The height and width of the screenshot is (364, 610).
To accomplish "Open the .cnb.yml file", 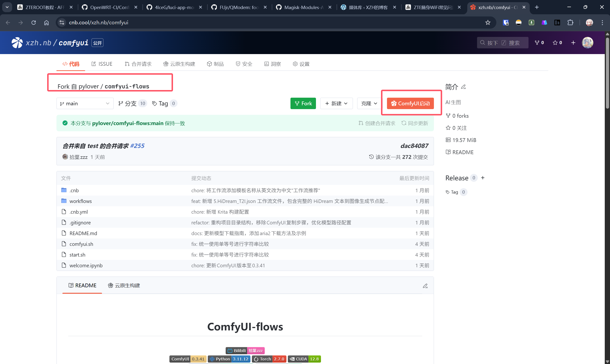I will [x=78, y=212].
